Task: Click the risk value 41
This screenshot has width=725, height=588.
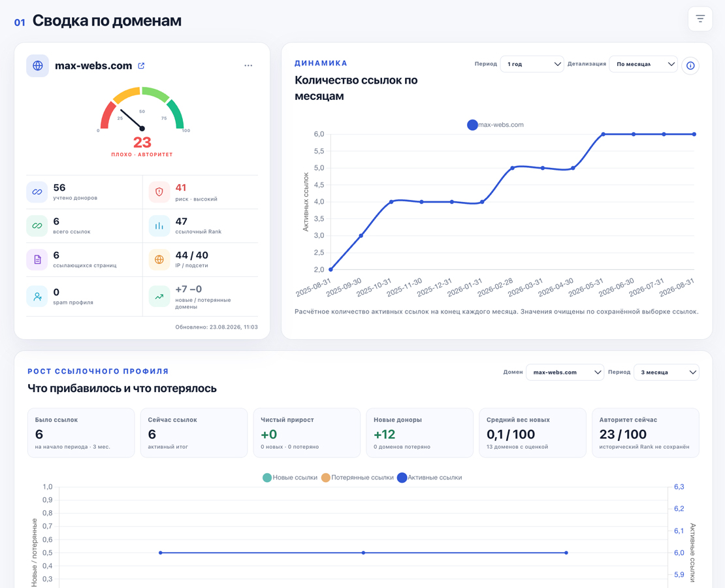Action: pos(181,188)
